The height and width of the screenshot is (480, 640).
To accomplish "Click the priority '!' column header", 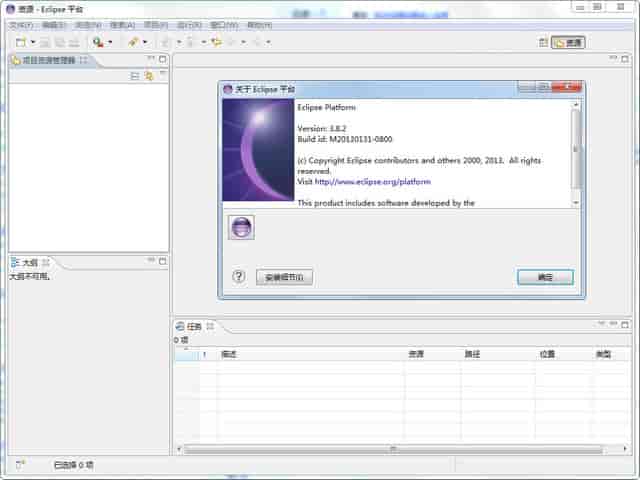I will (x=207, y=354).
